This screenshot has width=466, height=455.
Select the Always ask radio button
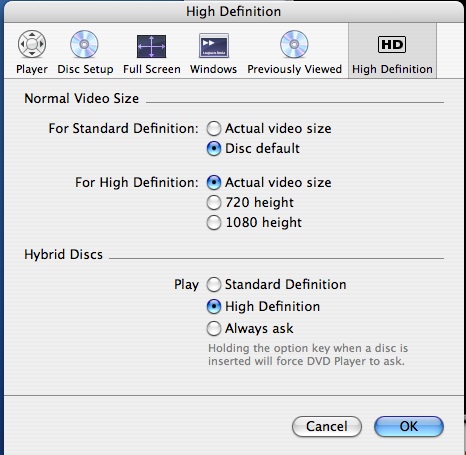click(214, 328)
